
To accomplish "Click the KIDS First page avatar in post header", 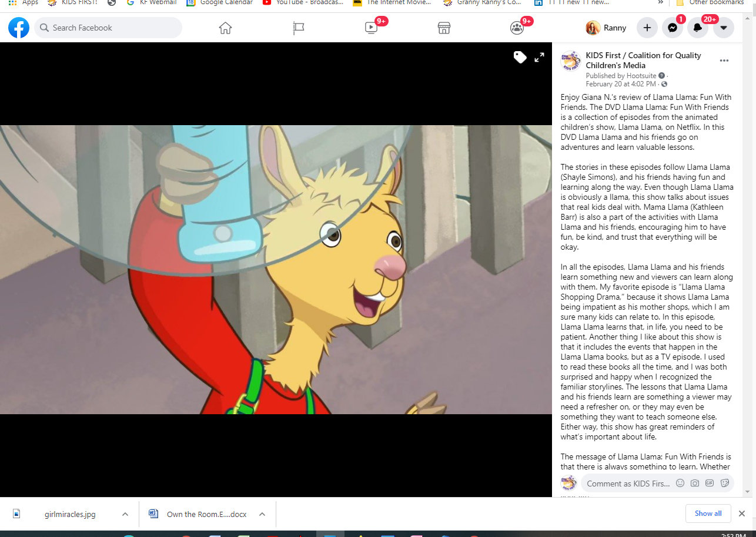I will 571,61.
